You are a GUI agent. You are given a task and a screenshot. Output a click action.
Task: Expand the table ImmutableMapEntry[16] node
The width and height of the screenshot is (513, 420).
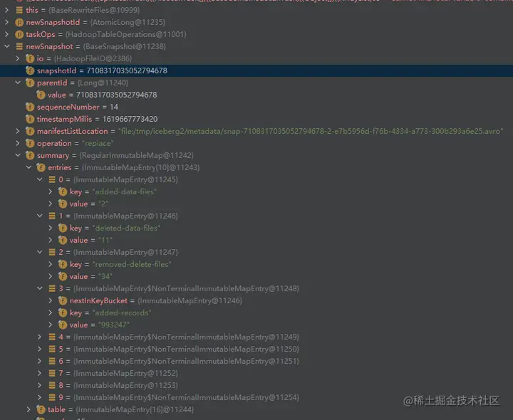click(28, 409)
